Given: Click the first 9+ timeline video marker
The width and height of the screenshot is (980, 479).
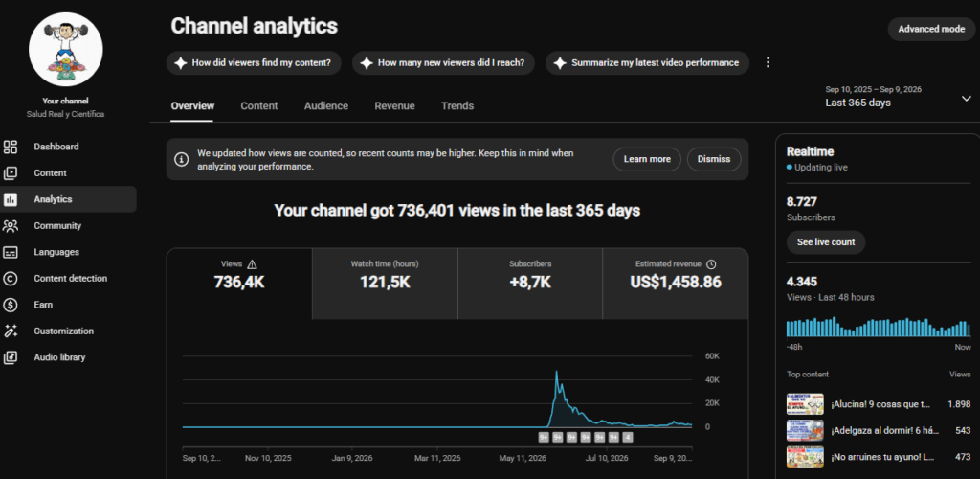Looking at the screenshot, I should (544, 437).
